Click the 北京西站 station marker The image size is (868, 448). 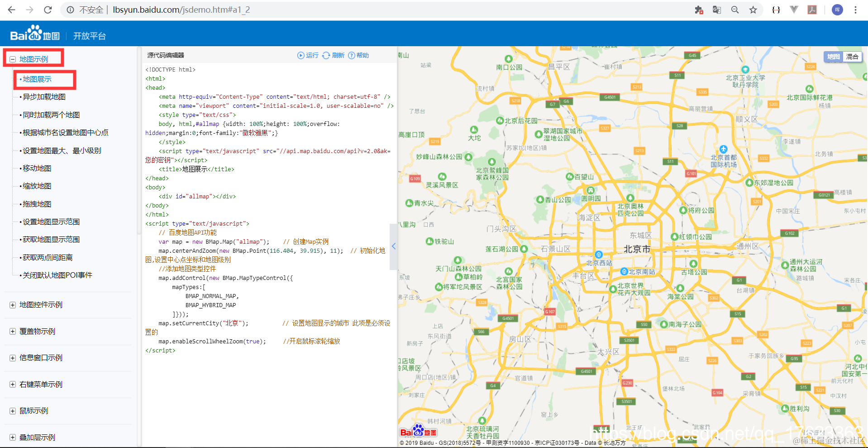[599, 255]
